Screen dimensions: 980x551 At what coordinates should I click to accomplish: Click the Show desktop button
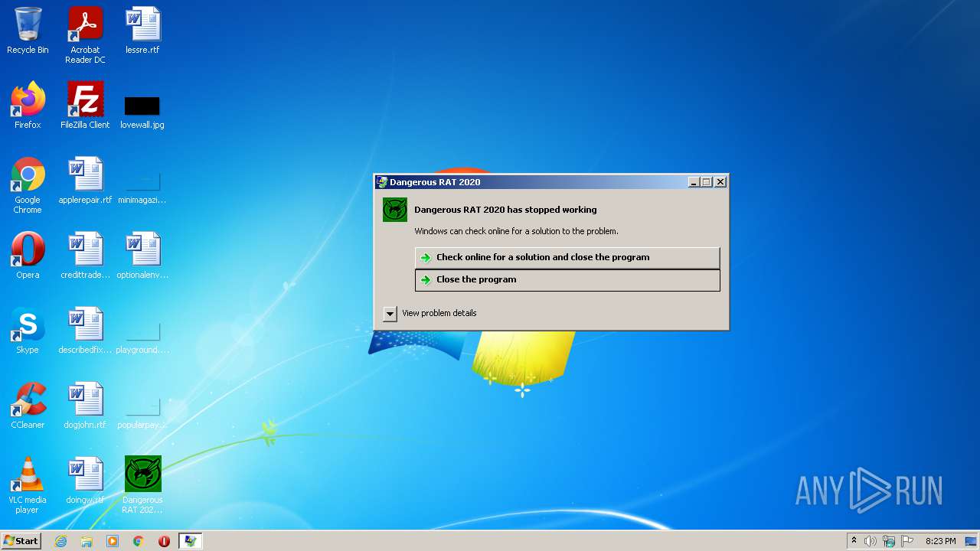coord(972,541)
